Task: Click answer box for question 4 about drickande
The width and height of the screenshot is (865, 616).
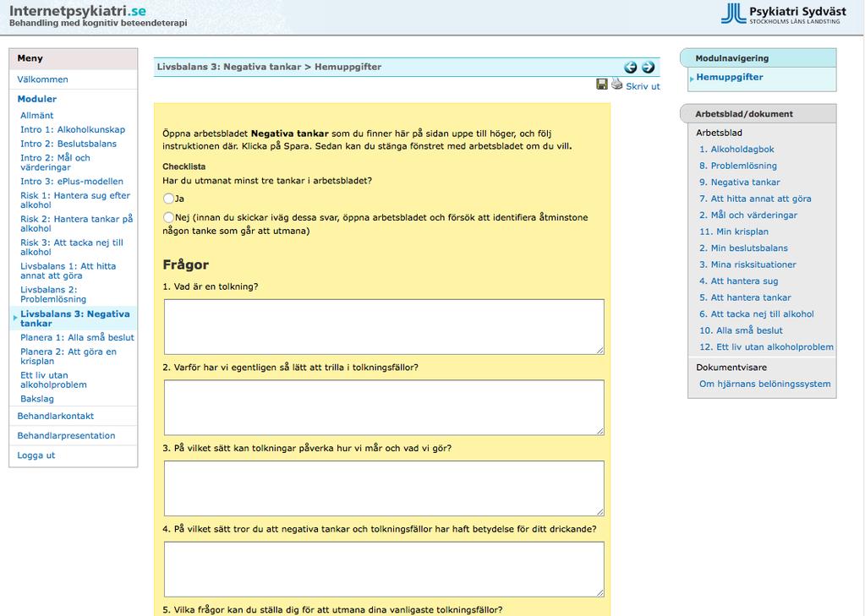Action: pyautogui.click(x=384, y=570)
